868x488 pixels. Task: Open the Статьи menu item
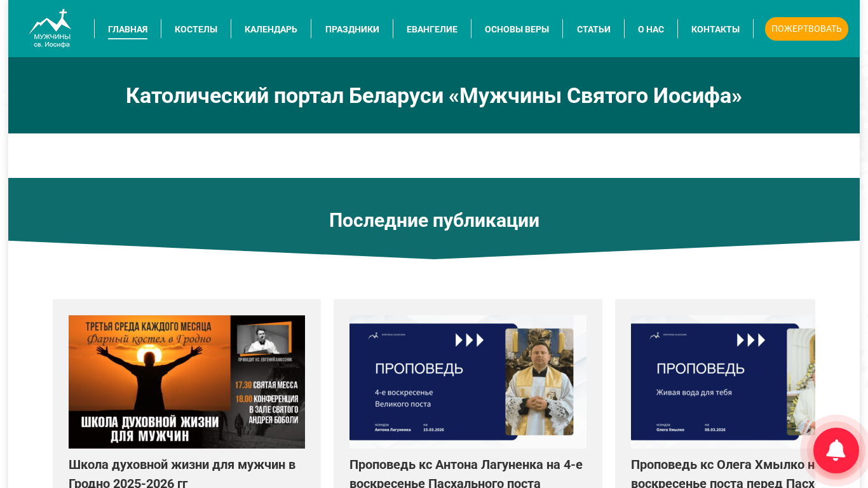[593, 29]
